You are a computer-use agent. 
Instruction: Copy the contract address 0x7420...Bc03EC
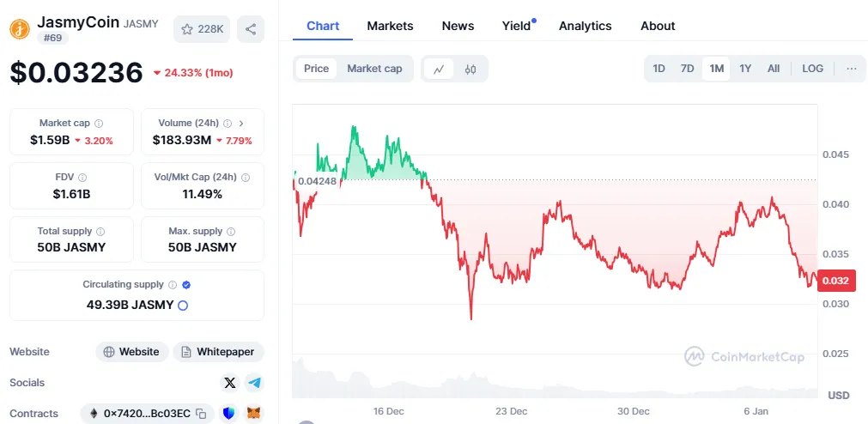pos(201,414)
